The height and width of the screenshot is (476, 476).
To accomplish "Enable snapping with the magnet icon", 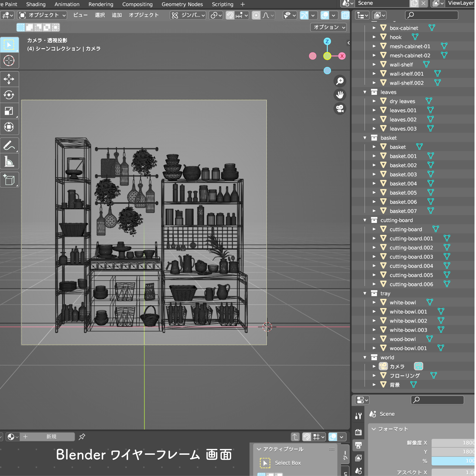I will coord(230,15).
